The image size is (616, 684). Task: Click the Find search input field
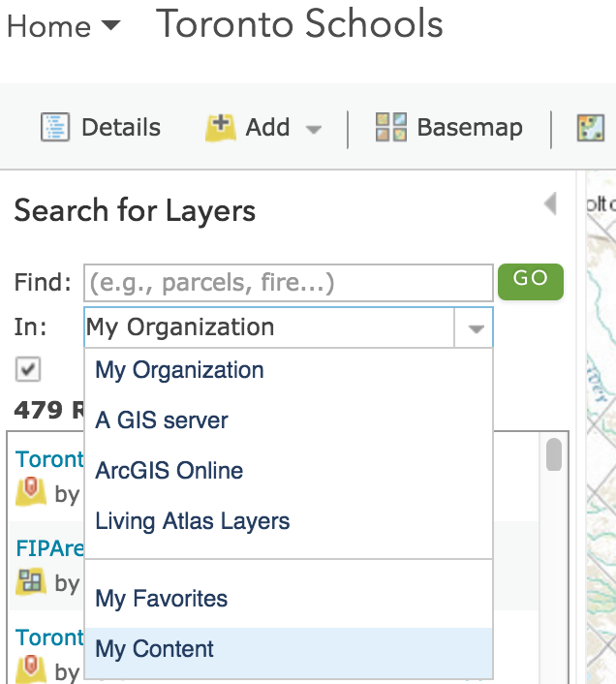tap(289, 283)
